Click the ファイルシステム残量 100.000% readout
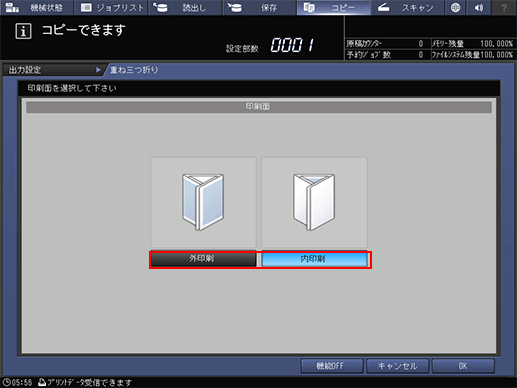The width and height of the screenshot is (517, 388). pos(473,55)
